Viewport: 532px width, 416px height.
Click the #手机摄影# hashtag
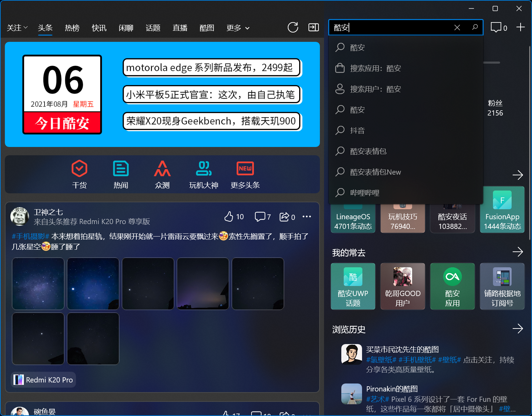30,236
